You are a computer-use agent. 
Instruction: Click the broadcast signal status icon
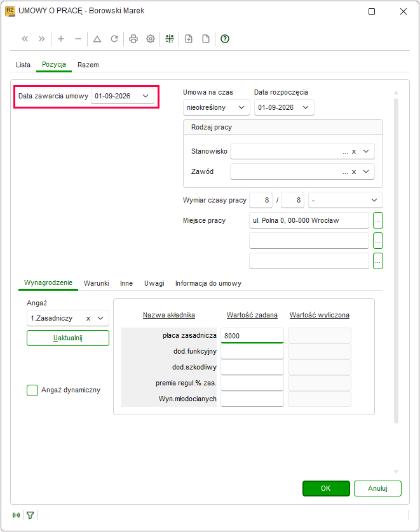tap(16, 515)
